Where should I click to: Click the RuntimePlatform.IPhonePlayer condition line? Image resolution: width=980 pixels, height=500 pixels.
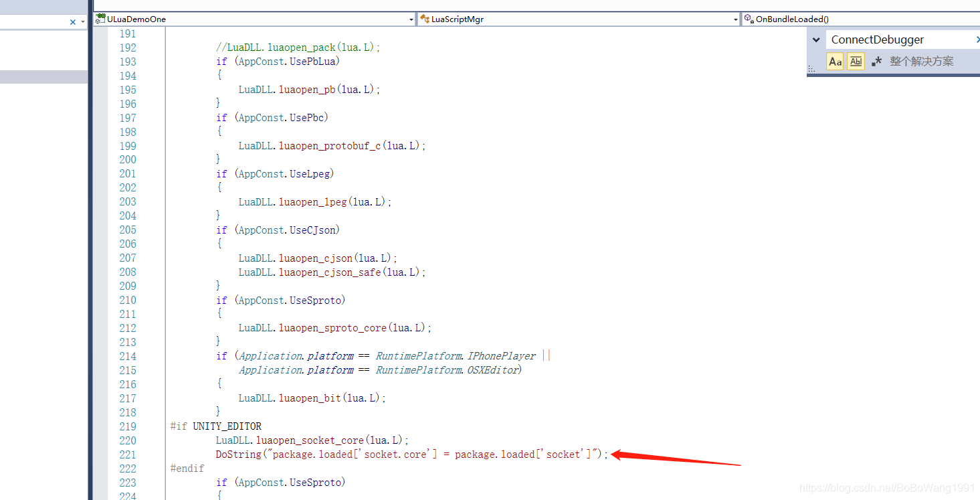click(x=383, y=356)
